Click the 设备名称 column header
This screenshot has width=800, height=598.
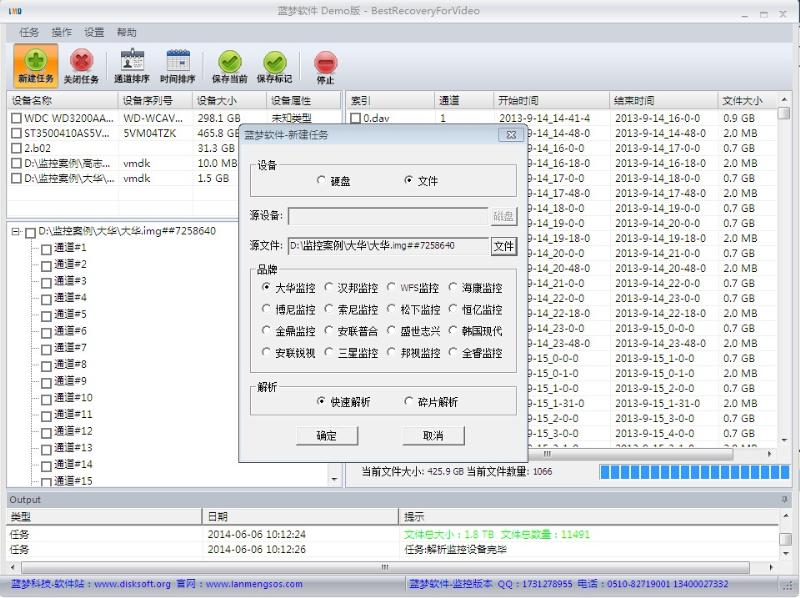click(60, 101)
